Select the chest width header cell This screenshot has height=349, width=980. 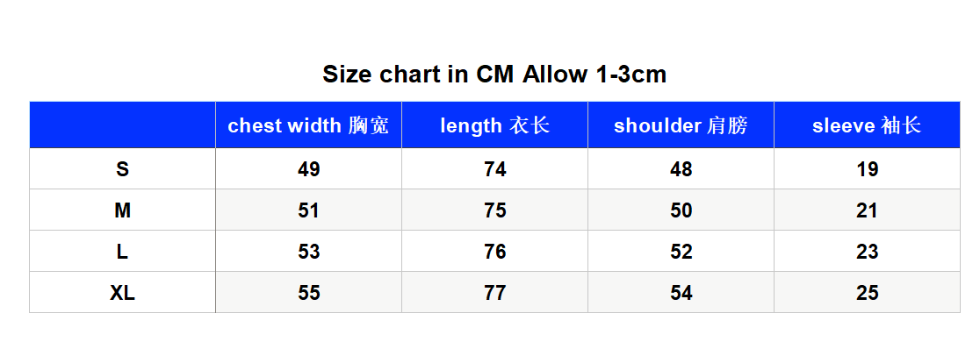[309, 125]
